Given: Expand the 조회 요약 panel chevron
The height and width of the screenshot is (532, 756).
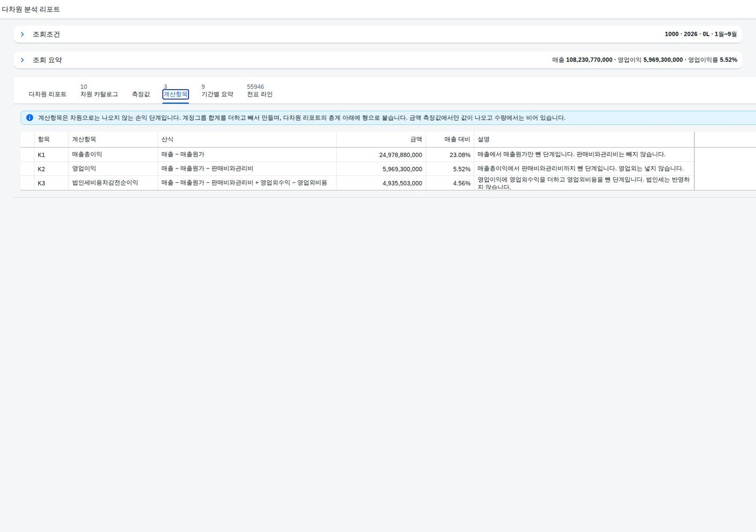Looking at the screenshot, I should (22, 60).
